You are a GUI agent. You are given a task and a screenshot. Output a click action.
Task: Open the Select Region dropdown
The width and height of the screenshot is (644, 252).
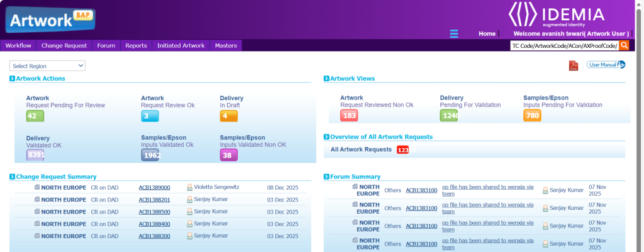tap(47, 66)
